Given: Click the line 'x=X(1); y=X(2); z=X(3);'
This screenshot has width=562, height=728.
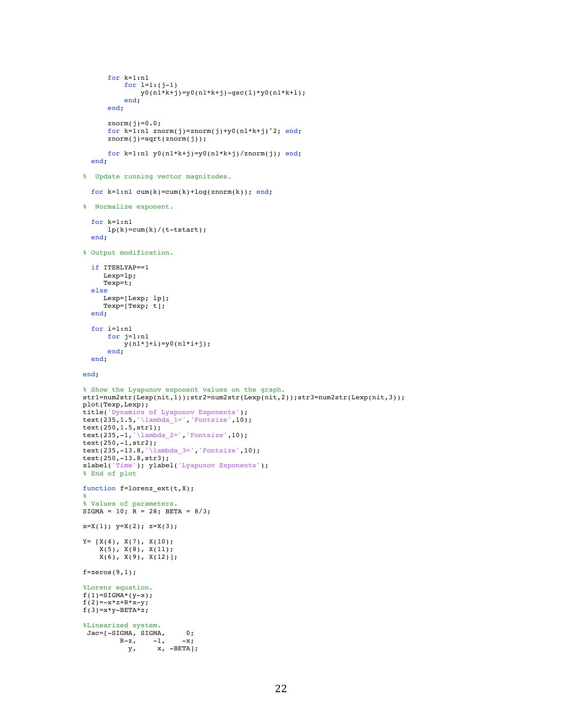Looking at the screenshot, I should pos(130,527).
